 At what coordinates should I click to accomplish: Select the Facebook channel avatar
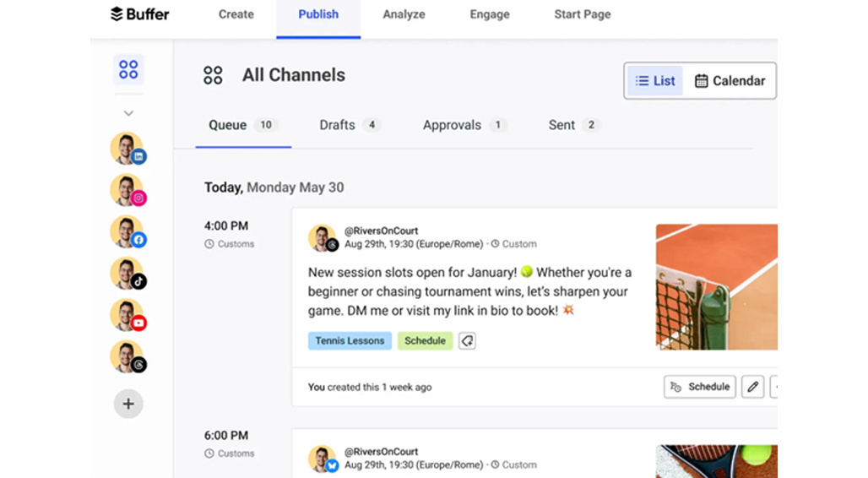[127, 231]
